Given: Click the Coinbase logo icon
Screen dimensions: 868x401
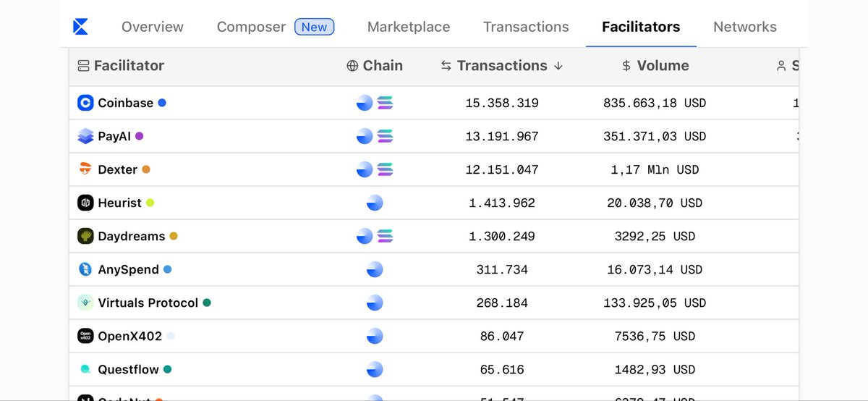Looking at the screenshot, I should [85, 103].
